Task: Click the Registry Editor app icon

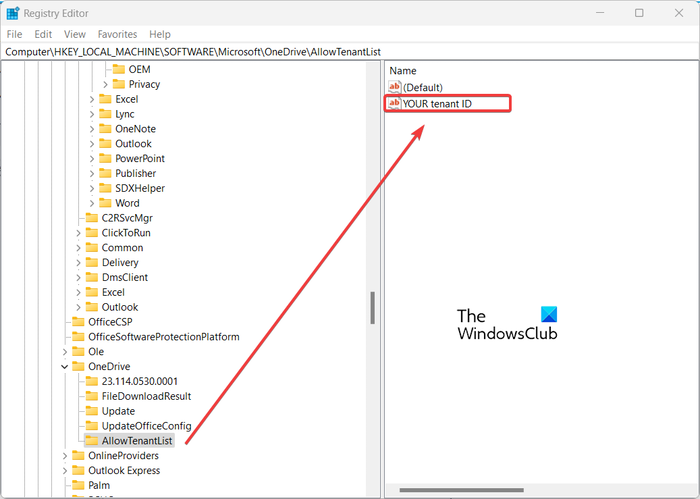Action: pyautogui.click(x=12, y=13)
